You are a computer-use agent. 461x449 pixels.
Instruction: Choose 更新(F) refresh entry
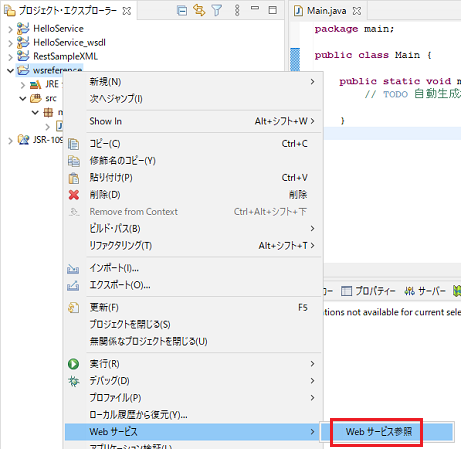click(193, 307)
